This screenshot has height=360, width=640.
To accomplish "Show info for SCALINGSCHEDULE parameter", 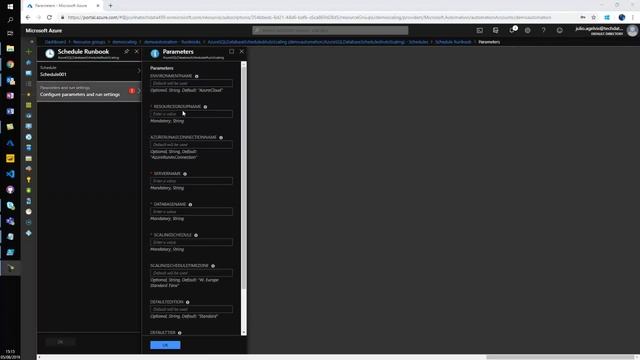I will (196, 235).
